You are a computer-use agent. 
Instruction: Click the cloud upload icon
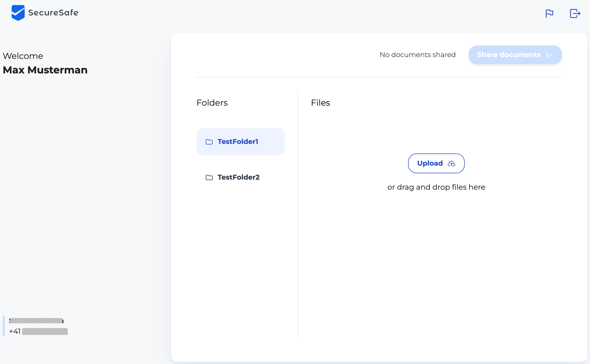pyautogui.click(x=451, y=163)
